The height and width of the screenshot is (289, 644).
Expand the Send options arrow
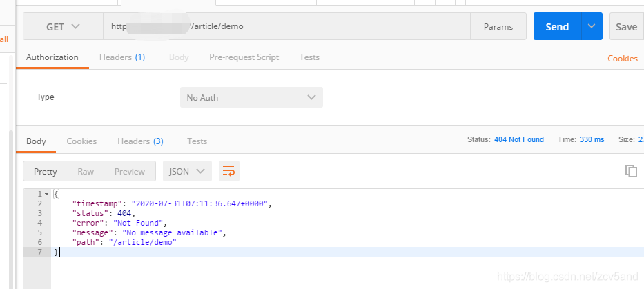pyautogui.click(x=592, y=27)
